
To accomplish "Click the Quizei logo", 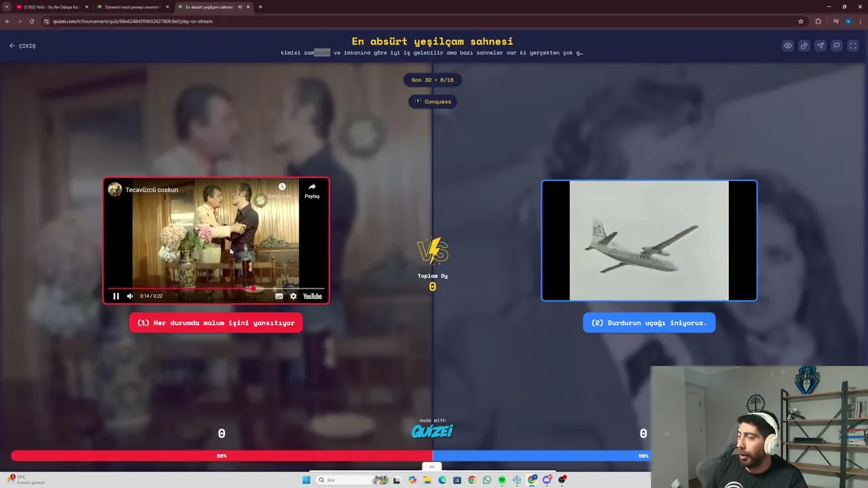I will tap(432, 431).
